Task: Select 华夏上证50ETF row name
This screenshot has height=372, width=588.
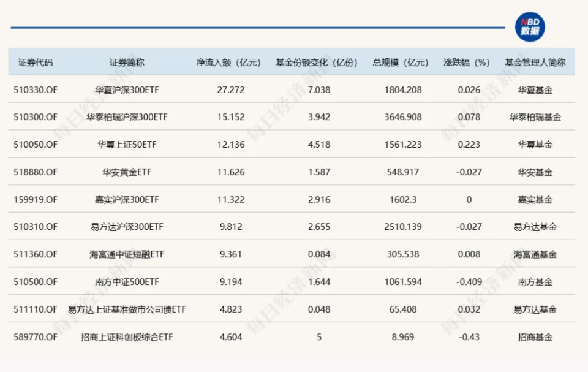Action: coord(127,145)
